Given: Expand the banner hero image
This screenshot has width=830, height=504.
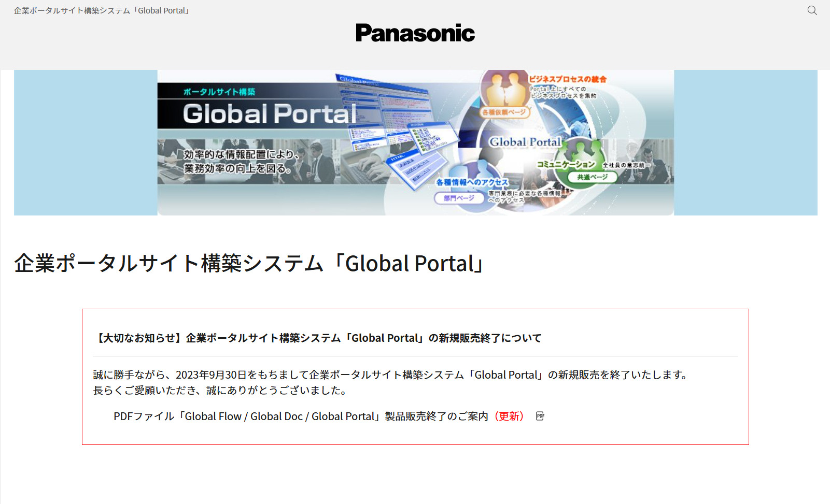Looking at the screenshot, I should (x=415, y=142).
